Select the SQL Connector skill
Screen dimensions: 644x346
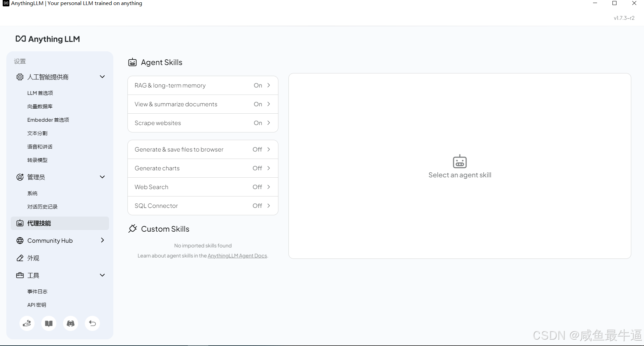(x=203, y=206)
